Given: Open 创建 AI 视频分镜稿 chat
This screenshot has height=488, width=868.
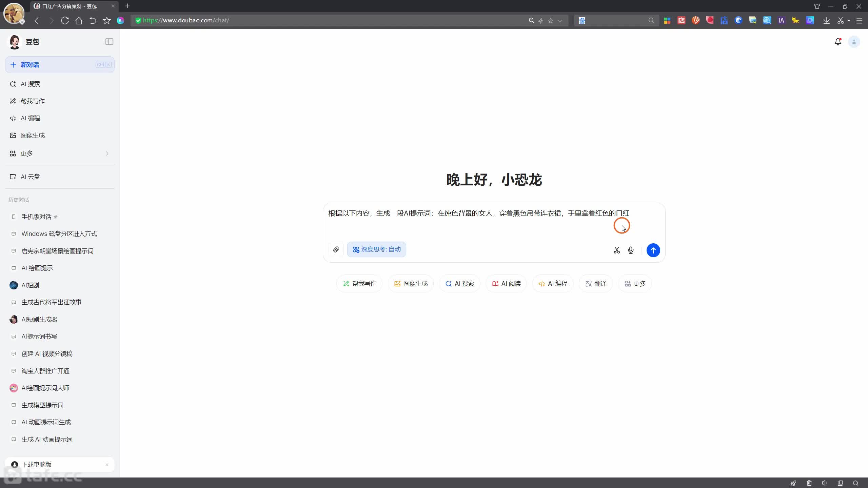Looking at the screenshot, I should pyautogui.click(x=60, y=354).
